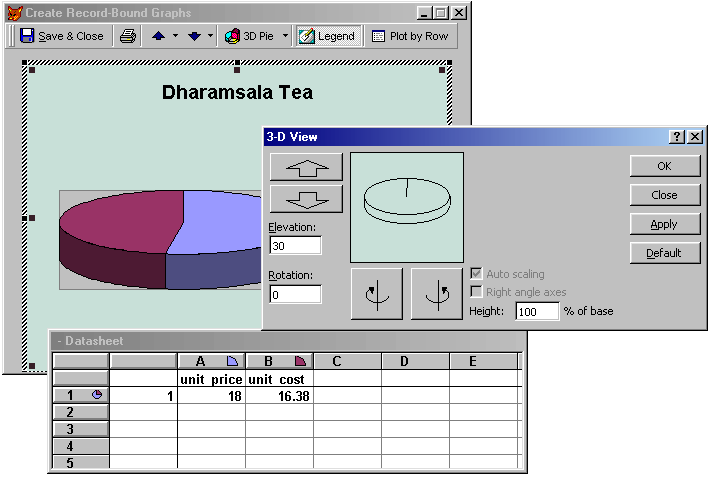This screenshot has width=713, height=479.
Task: Close the Create Record-Bound Graphs window
Action: tap(459, 13)
